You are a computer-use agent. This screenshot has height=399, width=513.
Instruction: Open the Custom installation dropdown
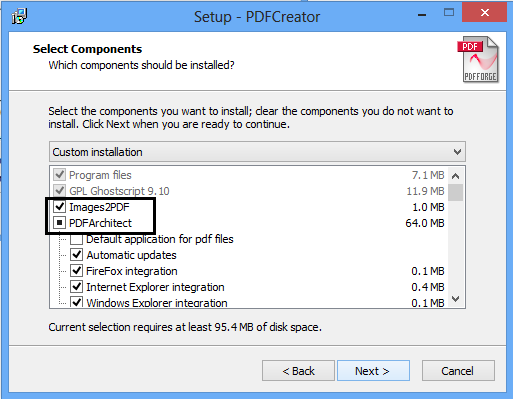257,152
